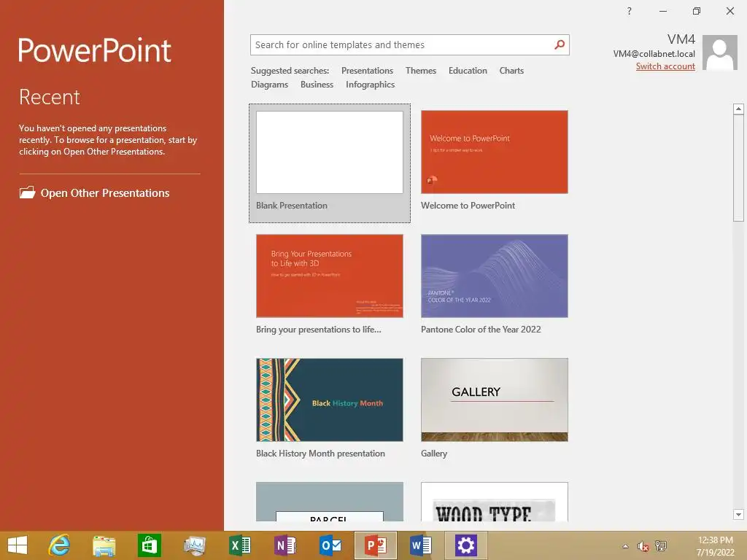
Task: Click the Pantone Color of the Year 2022 caption
Action: (481, 330)
